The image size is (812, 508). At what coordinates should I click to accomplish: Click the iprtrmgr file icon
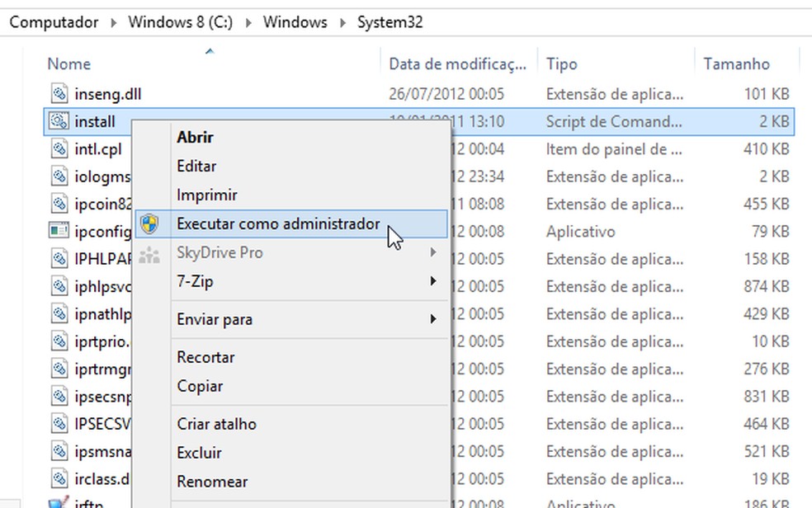tap(59, 369)
